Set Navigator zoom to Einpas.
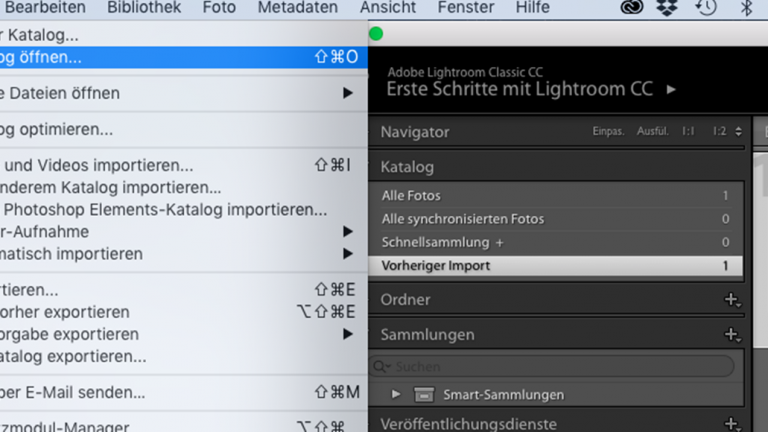 click(608, 131)
